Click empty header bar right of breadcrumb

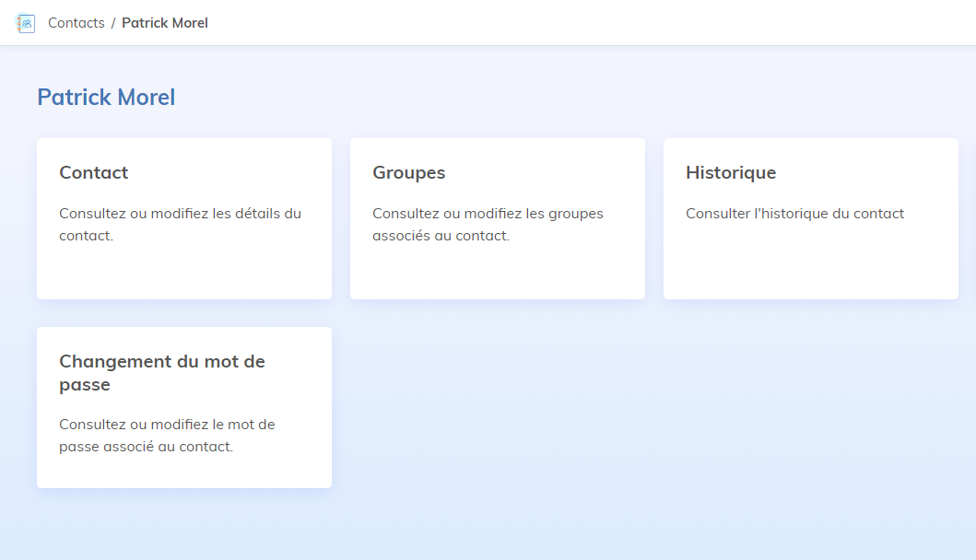point(590,23)
